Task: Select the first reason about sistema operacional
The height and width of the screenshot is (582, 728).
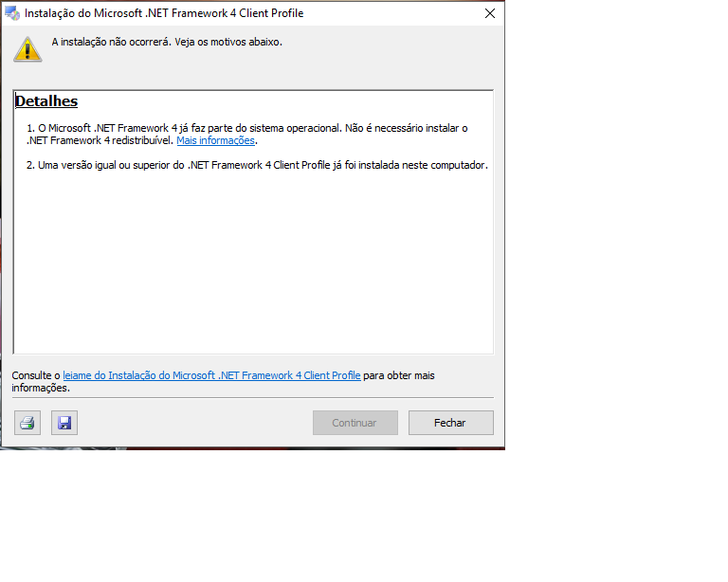Action: [x=246, y=128]
